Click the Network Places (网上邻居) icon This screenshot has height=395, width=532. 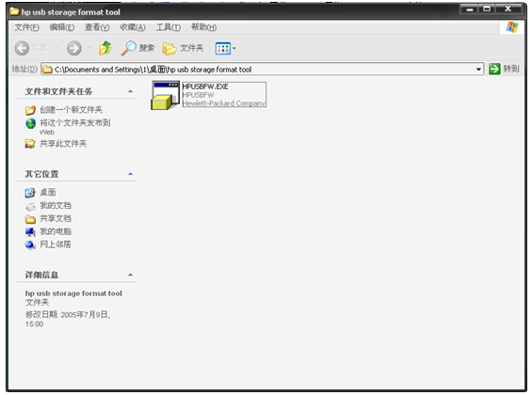point(30,245)
